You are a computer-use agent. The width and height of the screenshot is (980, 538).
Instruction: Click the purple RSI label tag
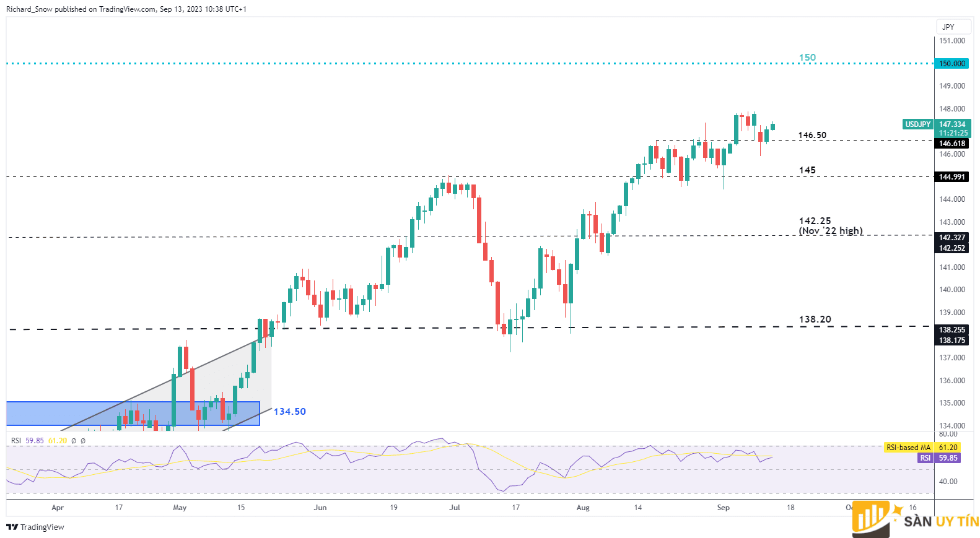925,458
